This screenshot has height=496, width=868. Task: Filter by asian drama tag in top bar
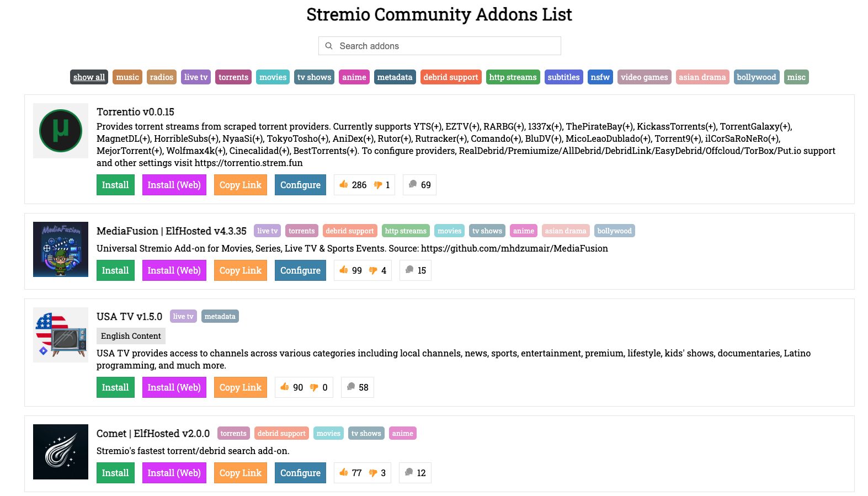click(702, 77)
